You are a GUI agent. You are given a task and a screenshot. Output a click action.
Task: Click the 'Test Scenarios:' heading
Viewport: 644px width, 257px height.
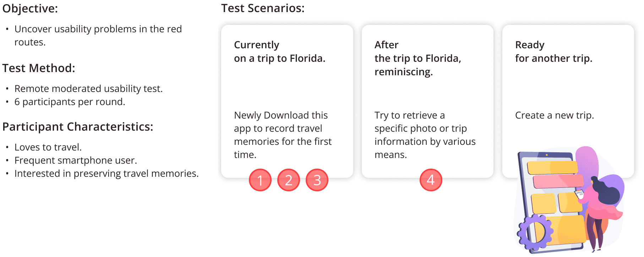(x=263, y=8)
